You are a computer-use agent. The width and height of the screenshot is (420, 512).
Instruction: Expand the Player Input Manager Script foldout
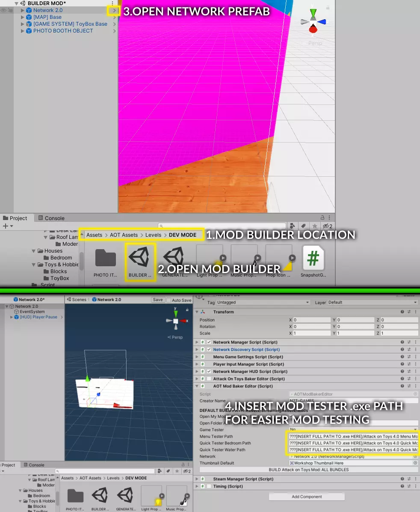pyautogui.click(x=197, y=364)
